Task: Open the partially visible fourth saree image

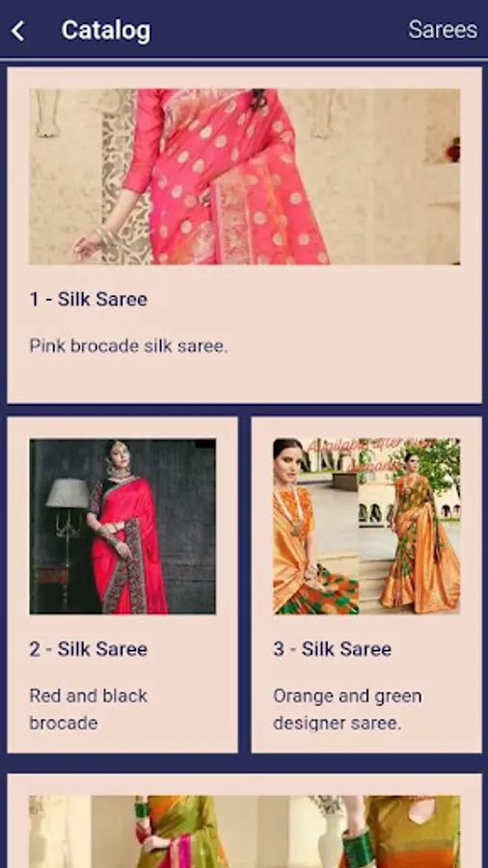Action: click(244, 831)
